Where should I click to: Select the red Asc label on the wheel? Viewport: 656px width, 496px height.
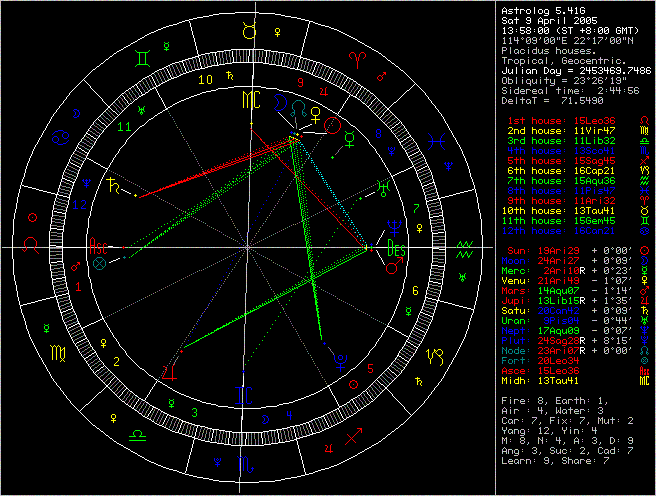click(98, 245)
